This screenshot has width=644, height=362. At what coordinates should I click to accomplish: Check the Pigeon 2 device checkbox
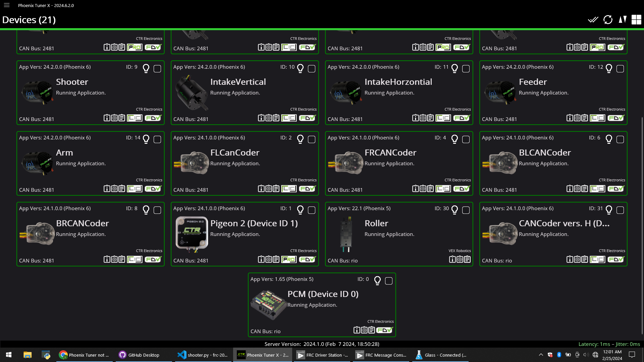[312, 210]
